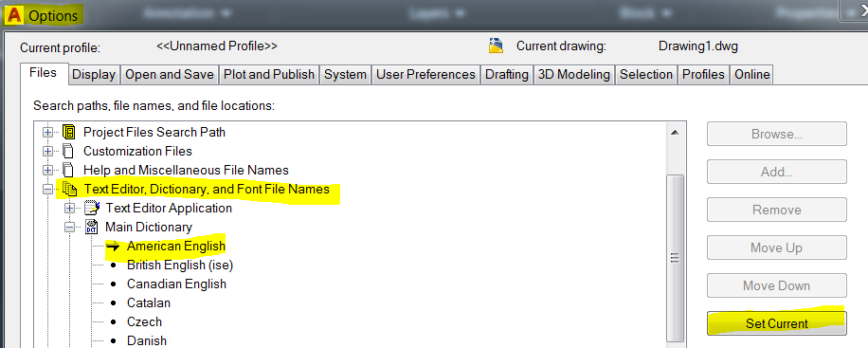This screenshot has height=348, width=868.
Task: Select the Canadian English dictionary
Action: [176, 284]
